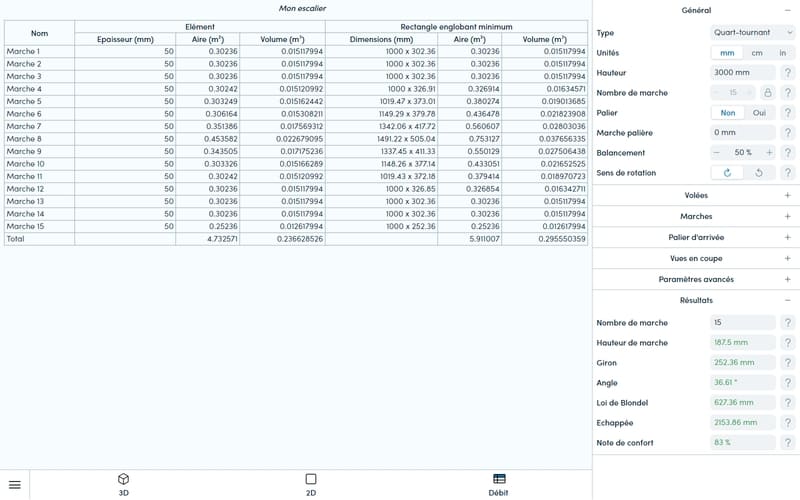Screen dimensions: 800x500
Task: Show help for Loi de Blondel
Action: pyautogui.click(x=788, y=403)
